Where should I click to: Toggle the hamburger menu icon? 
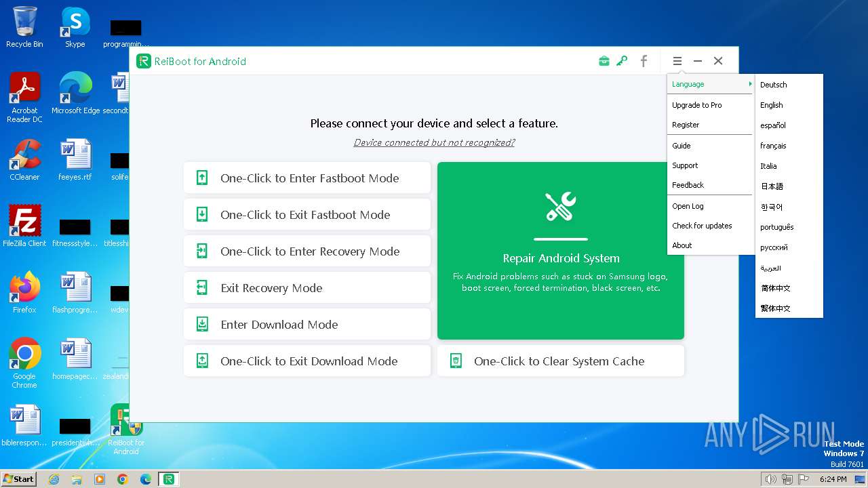click(677, 61)
